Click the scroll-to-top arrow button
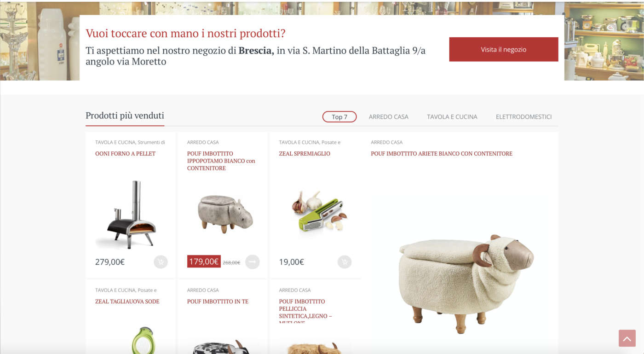This screenshot has height=354, width=644. [627, 338]
